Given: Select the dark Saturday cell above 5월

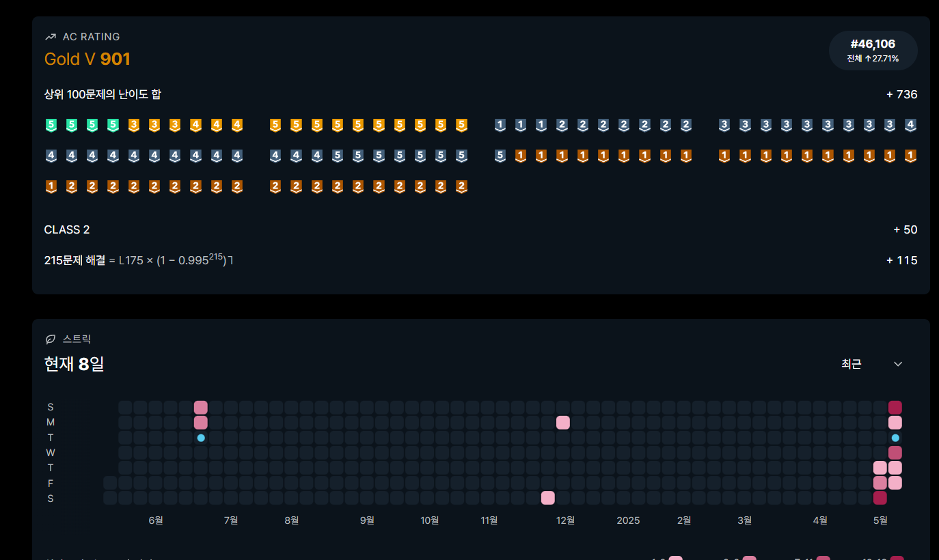Looking at the screenshot, I should click(880, 498).
